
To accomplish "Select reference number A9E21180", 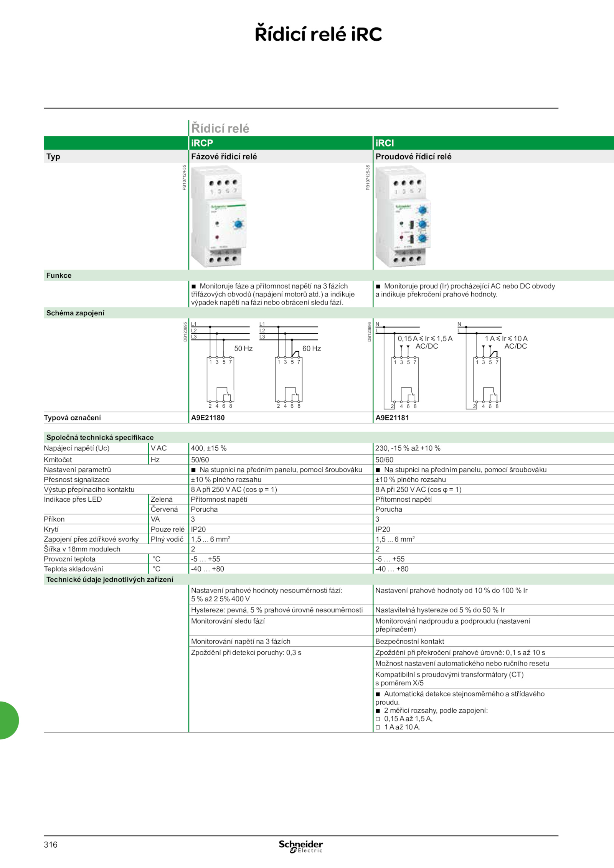I will pos(208,418).
